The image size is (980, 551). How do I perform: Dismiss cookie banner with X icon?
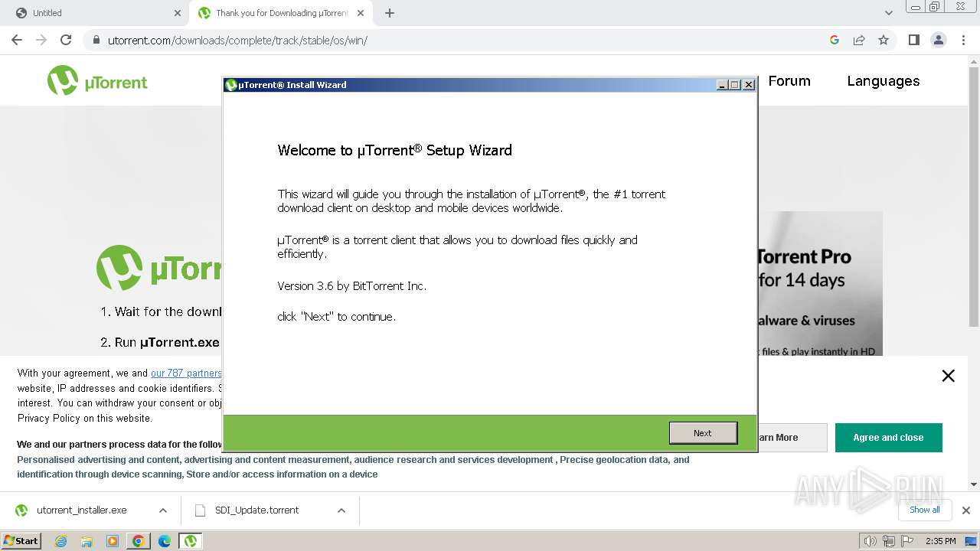click(x=948, y=376)
